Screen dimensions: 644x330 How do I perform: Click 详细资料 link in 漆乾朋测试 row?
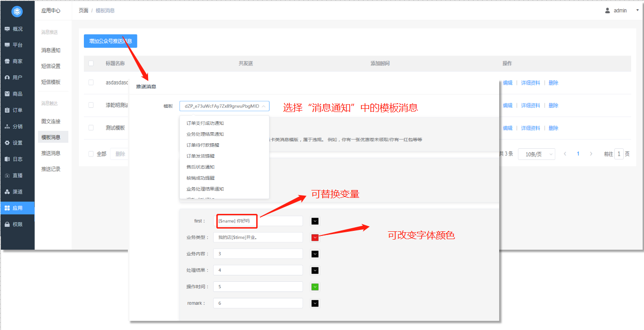[530, 105]
